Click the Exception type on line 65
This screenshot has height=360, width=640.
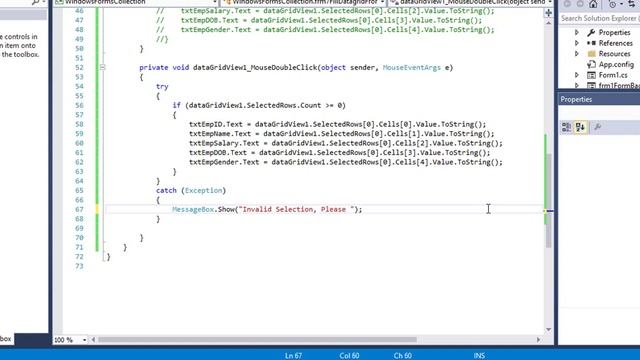[203, 191]
